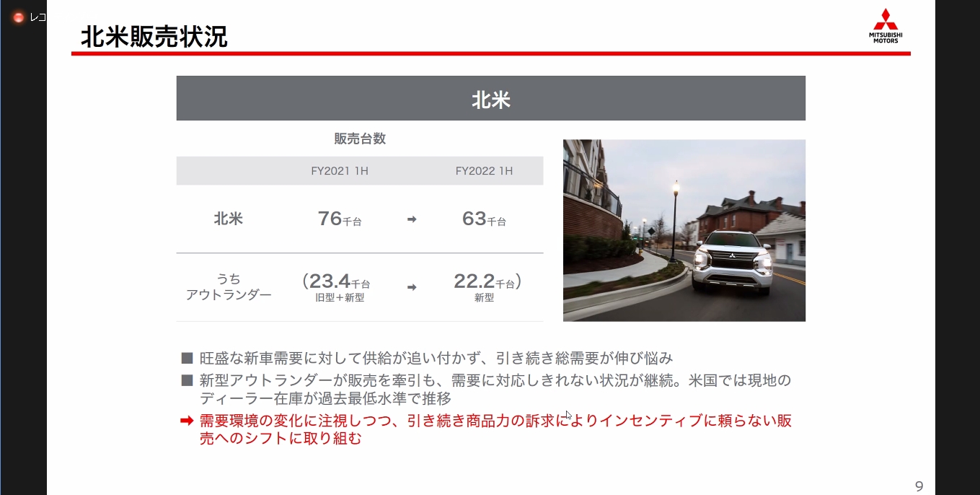
Task: Click the FY2021 1H column header cell
Action: point(339,170)
